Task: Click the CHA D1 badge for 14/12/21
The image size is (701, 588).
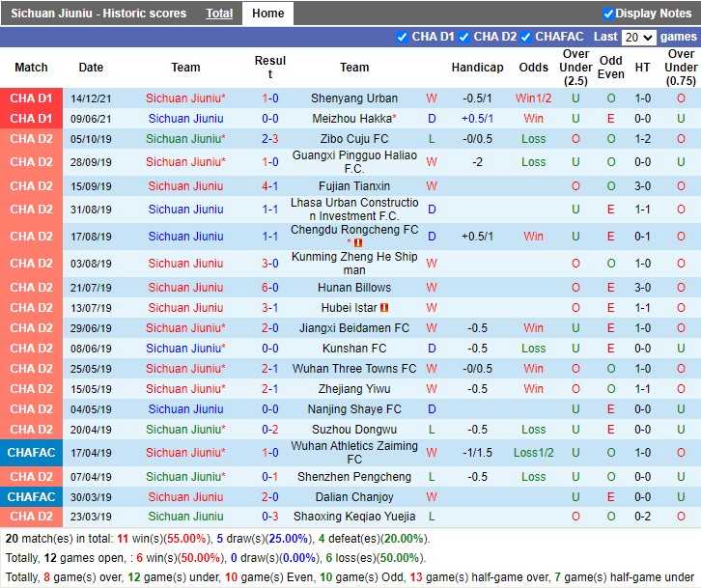Action: [x=31, y=98]
